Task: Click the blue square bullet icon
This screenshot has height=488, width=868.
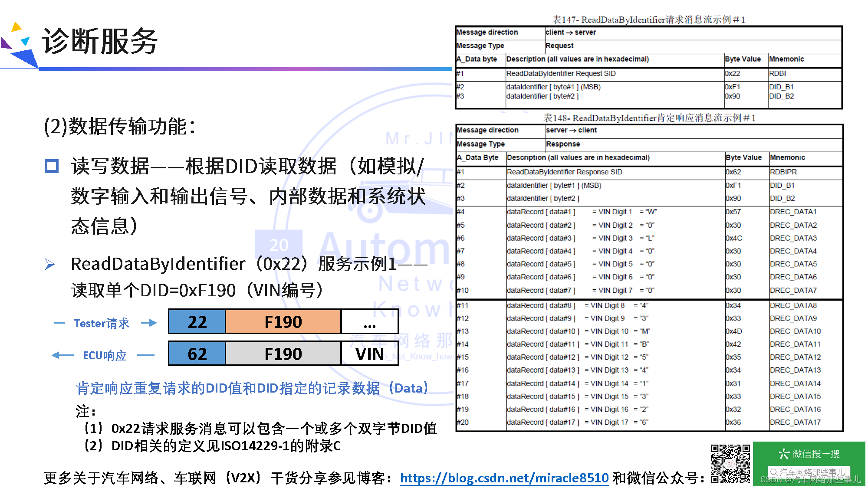Action: click(x=52, y=166)
